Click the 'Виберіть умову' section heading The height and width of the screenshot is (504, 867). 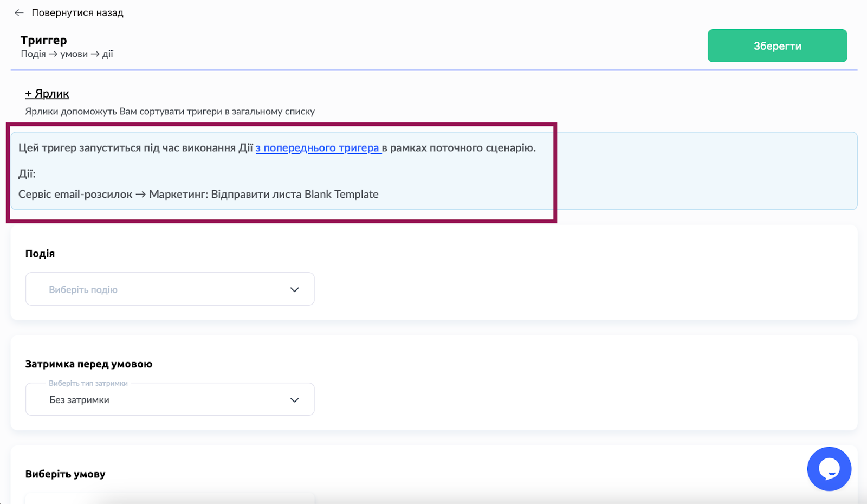pyautogui.click(x=66, y=474)
